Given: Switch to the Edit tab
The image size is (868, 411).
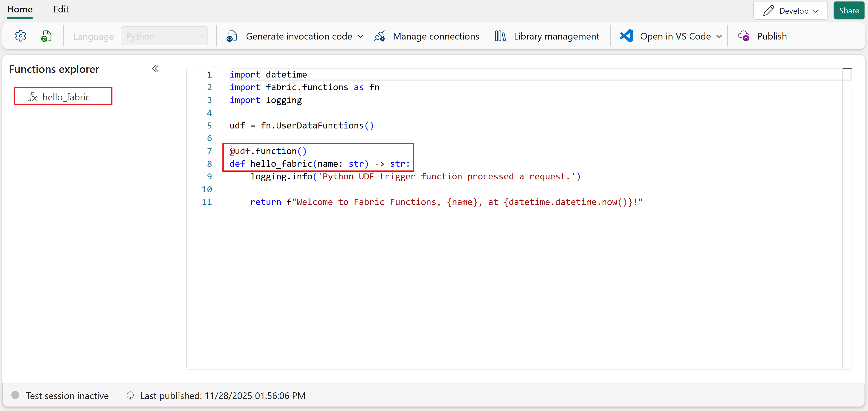Looking at the screenshot, I should 61,9.
